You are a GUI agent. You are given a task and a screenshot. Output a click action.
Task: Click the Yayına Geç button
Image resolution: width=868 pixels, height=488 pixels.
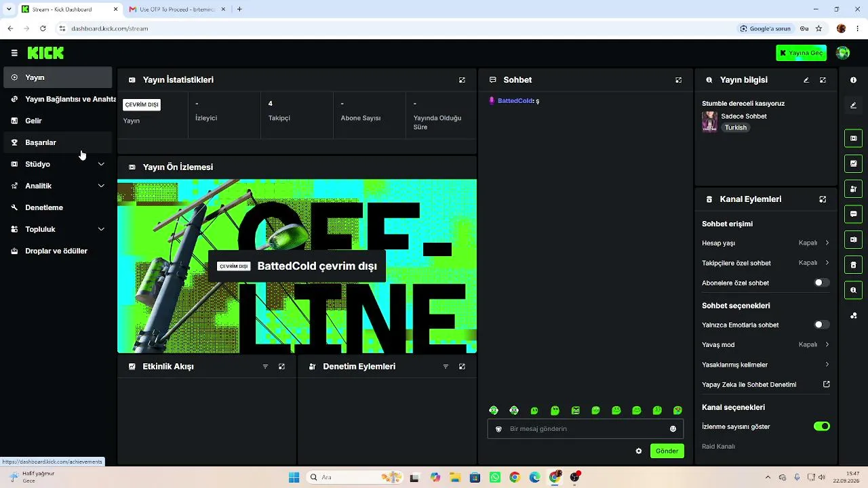coord(801,53)
